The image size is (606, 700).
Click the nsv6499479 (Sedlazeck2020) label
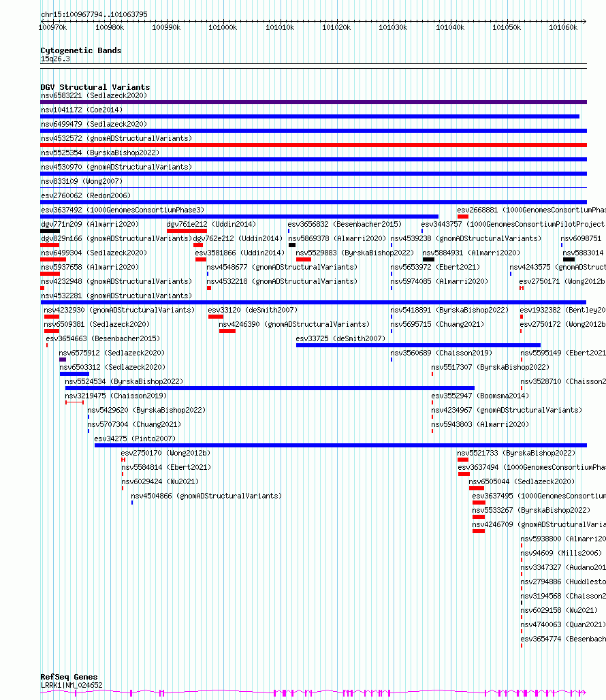tap(94, 124)
